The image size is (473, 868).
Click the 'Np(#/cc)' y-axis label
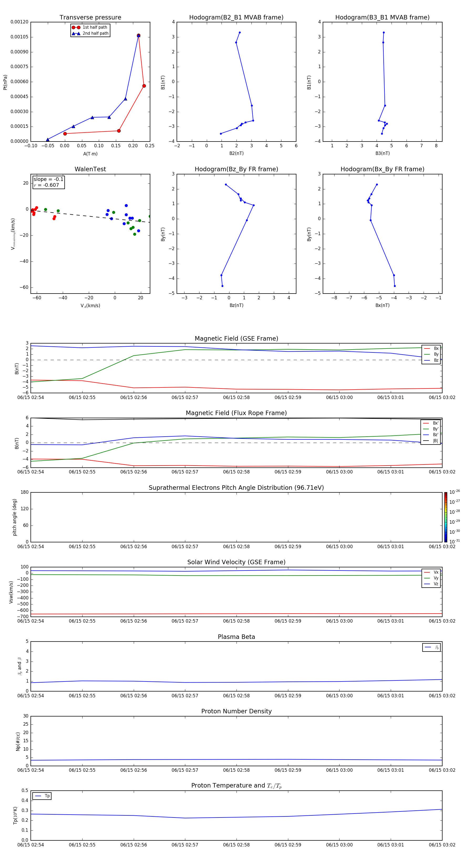tap(18, 741)
